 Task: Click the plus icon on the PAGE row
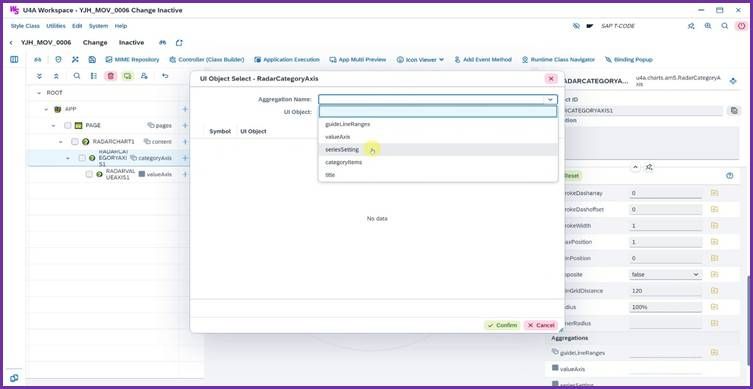(x=185, y=125)
